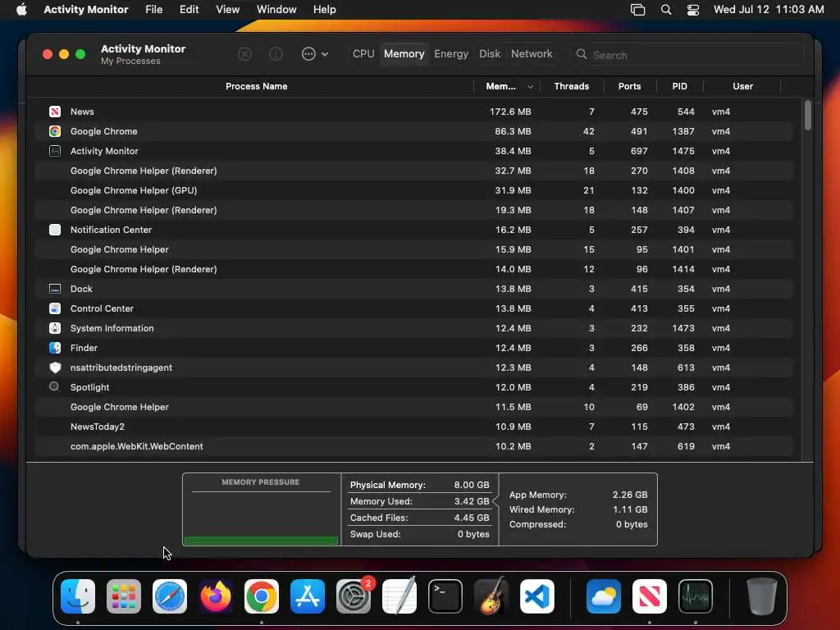This screenshot has width=840, height=630.
Task: Click the Dock process icon
Action: [55, 289]
